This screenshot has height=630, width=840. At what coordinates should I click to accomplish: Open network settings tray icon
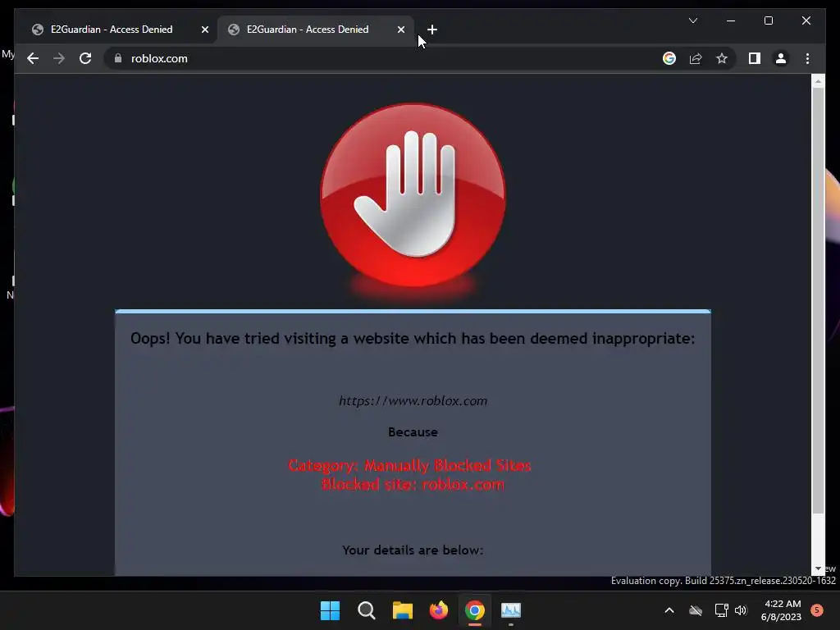click(721, 610)
